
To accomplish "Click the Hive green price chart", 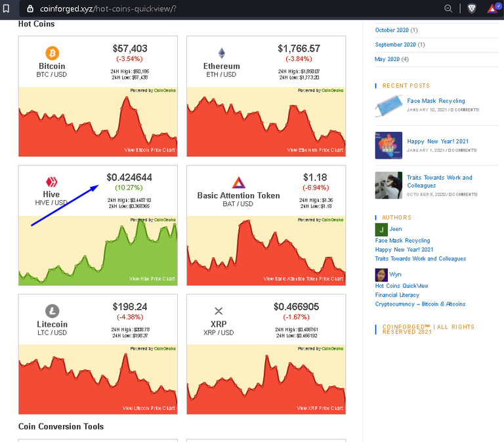I will (98, 251).
